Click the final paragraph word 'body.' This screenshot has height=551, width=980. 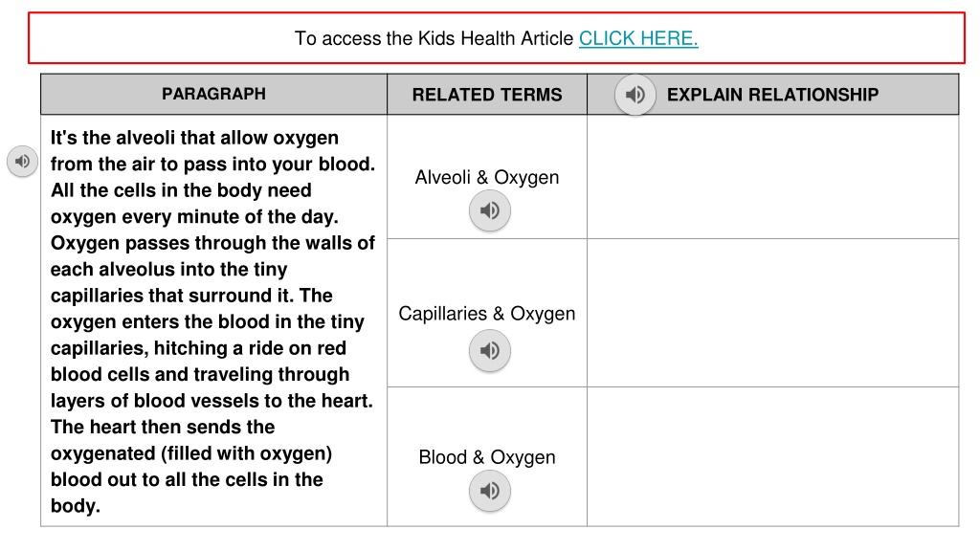75,505
